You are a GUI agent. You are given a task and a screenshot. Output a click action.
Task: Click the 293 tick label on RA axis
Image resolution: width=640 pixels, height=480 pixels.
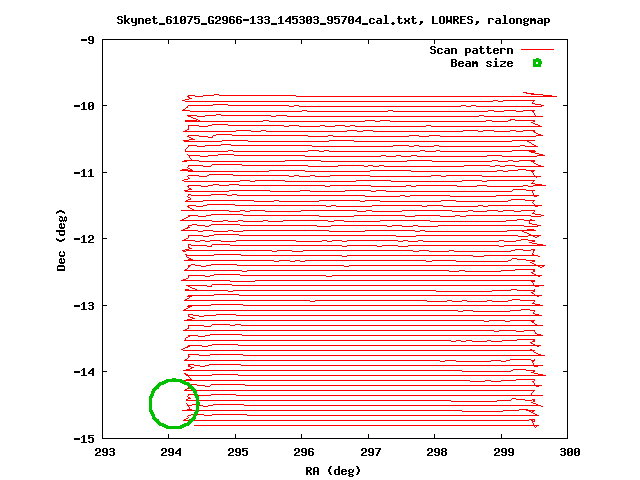[104, 452]
